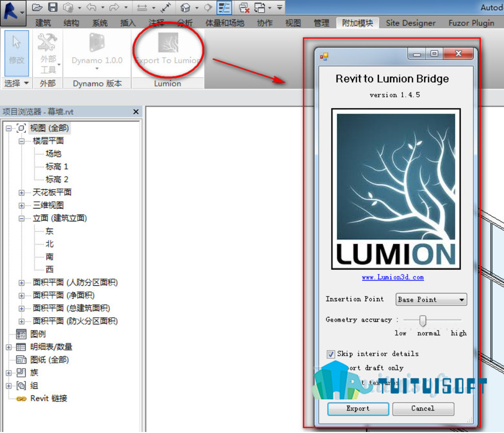Click the Export button in Lumion dialog
Viewport: 504px width, 433px height.
click(358, 409)
